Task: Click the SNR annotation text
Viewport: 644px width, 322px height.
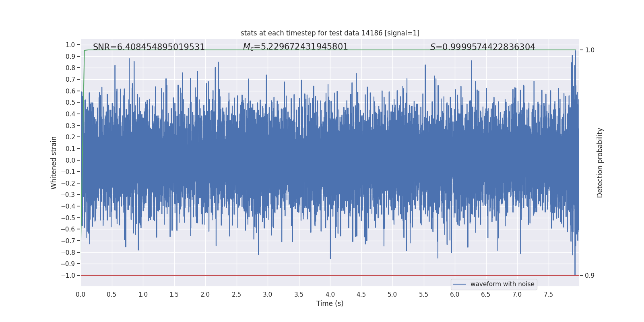Action: tap(149, 47)
